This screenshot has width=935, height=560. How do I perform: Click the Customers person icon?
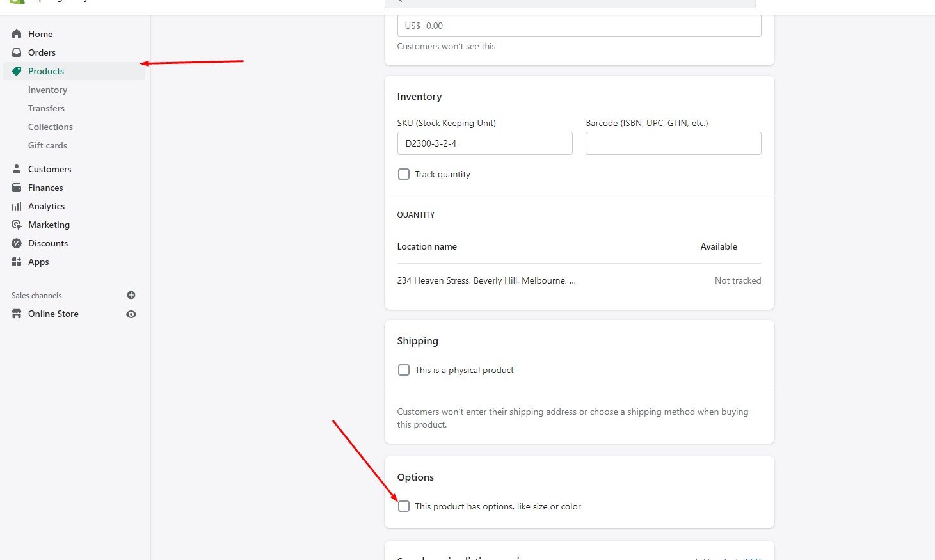[x=17, y=169]
